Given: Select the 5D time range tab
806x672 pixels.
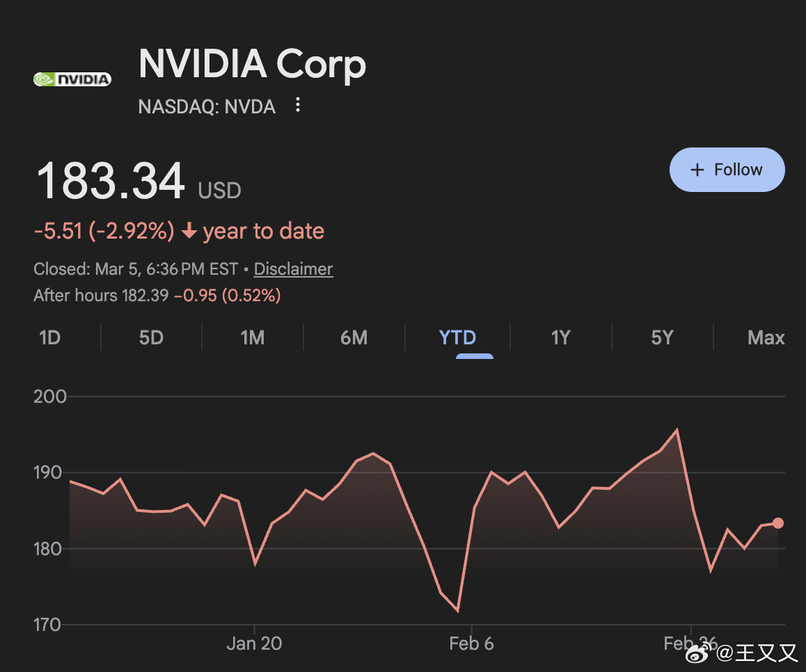Looking at the screenshot, I should (x=151, y=338).
